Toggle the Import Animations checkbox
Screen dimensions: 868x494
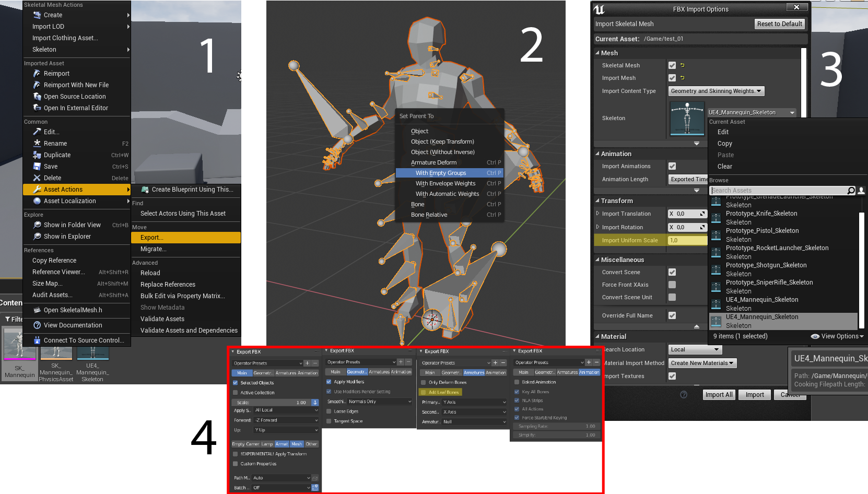tap(672, 166)
